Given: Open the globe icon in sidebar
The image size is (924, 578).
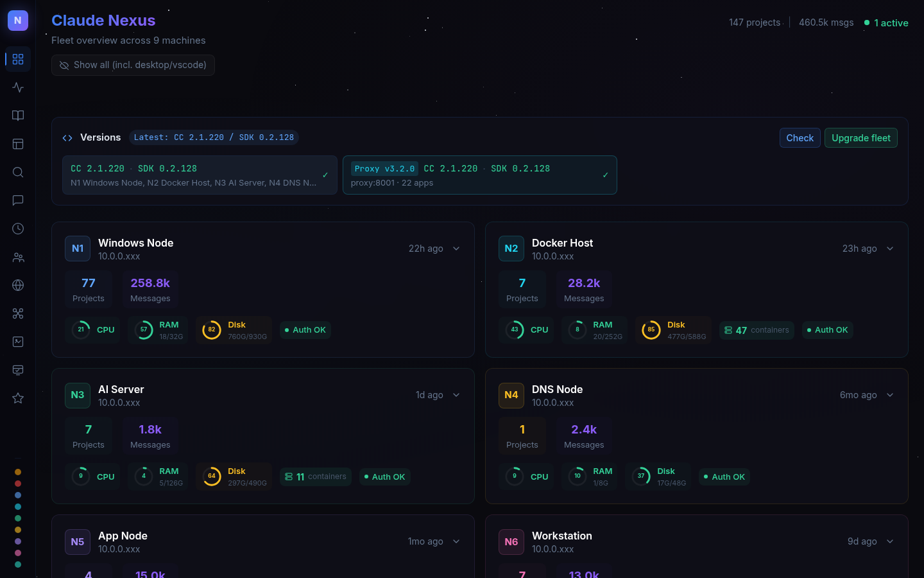Looking at the screenshot, I should coord(18,285).
